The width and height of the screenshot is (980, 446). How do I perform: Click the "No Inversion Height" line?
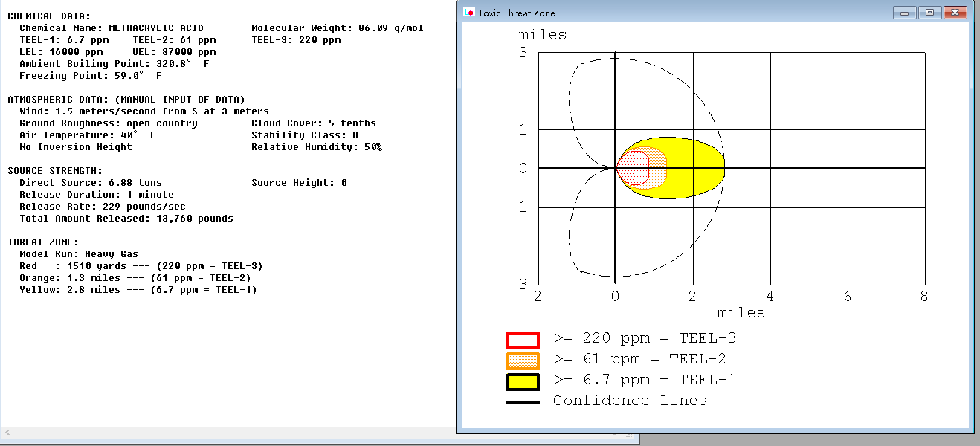76,147
